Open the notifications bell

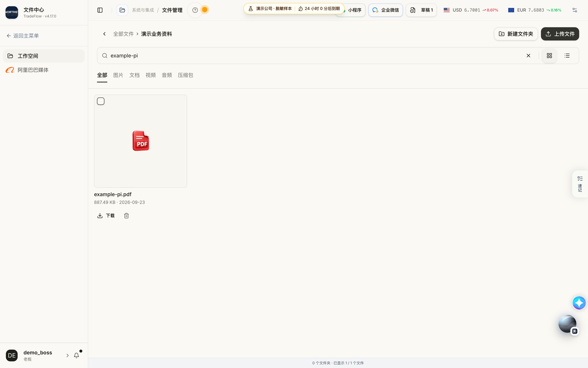click(x=77, y=355)
